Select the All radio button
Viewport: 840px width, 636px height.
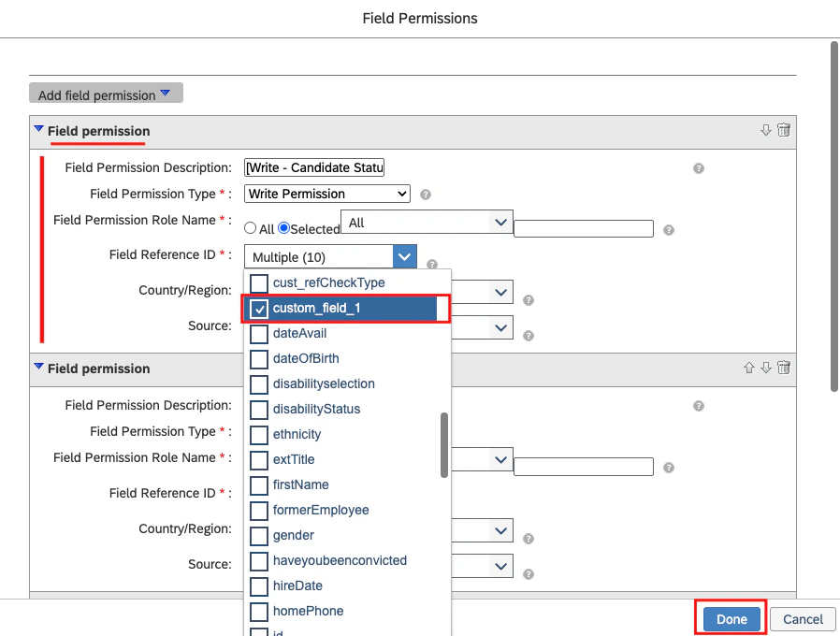[251, 227]
